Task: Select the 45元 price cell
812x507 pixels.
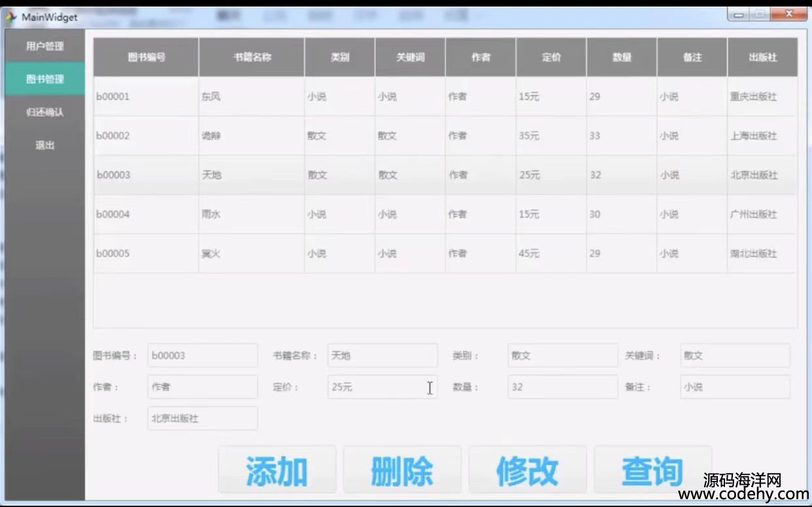Action: (552, 253)
